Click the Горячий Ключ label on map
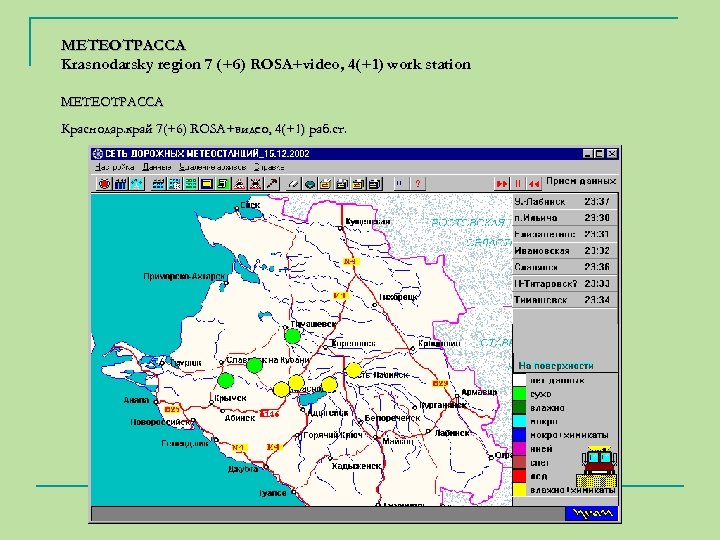720x540 pixels. (333, 434)
